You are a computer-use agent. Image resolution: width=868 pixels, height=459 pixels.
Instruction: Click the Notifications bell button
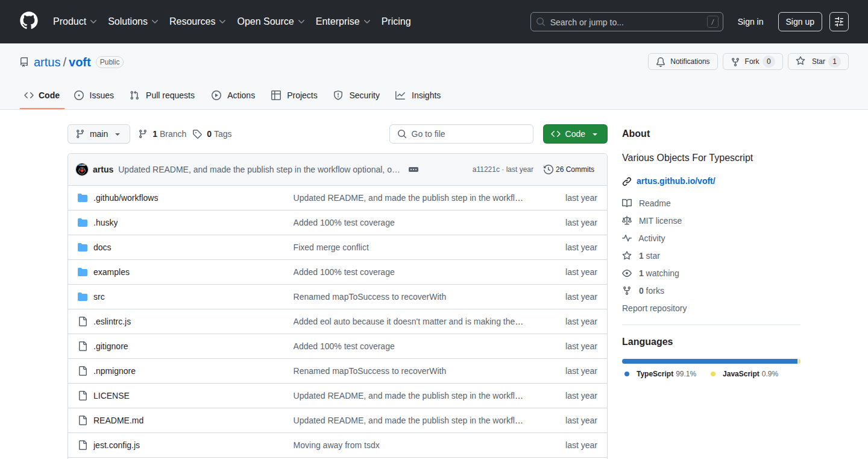coord(683,62)
